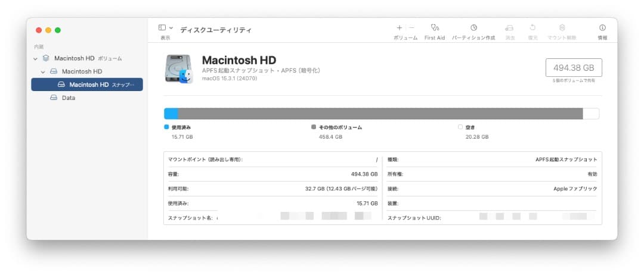Click the スナップショット名 row label
Image resolution: width=644 pixels, height=275 pixels.
(190, 218)
